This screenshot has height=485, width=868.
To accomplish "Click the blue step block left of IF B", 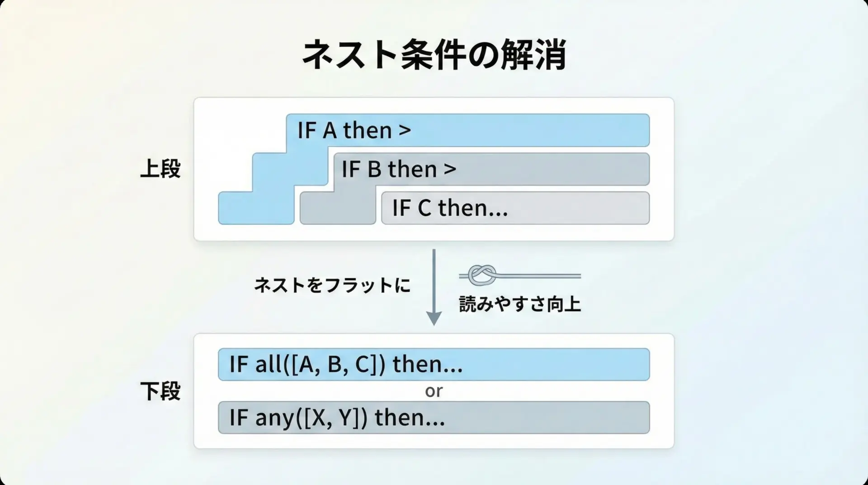I will pyautogui.click(x=289, y=169).
